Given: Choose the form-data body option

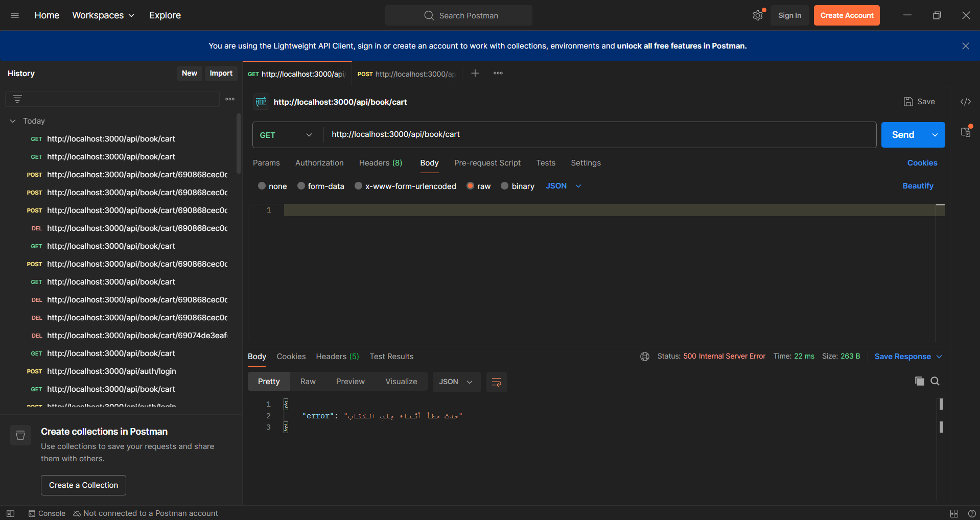Looking at the screenshot, I should (x=301, y=186).
